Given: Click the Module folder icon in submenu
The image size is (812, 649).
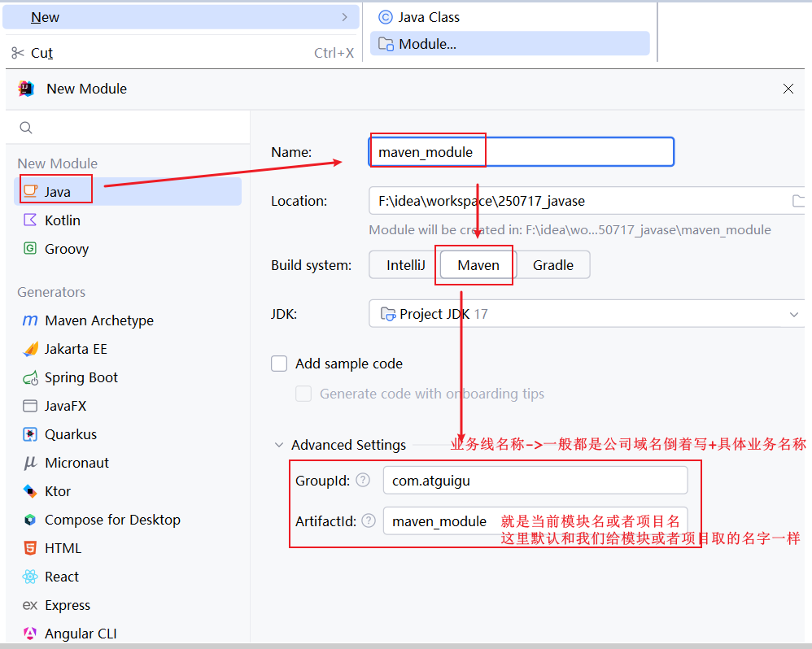Looking at the screenshot, I should [x=386, y=44].
